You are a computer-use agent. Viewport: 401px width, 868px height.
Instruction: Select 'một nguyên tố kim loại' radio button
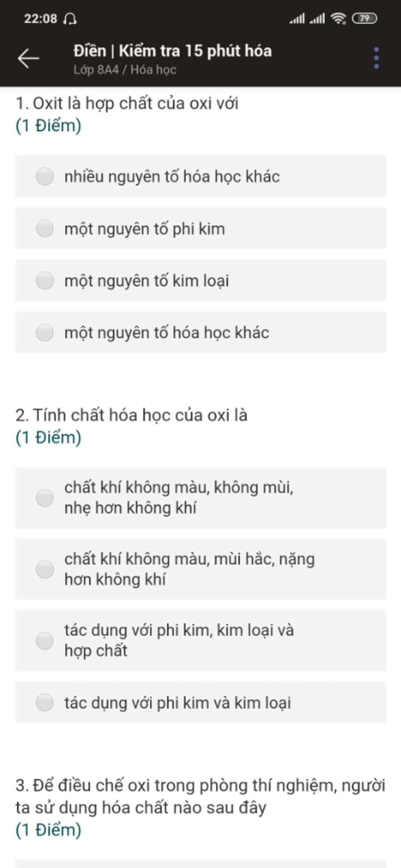[45, 281]
